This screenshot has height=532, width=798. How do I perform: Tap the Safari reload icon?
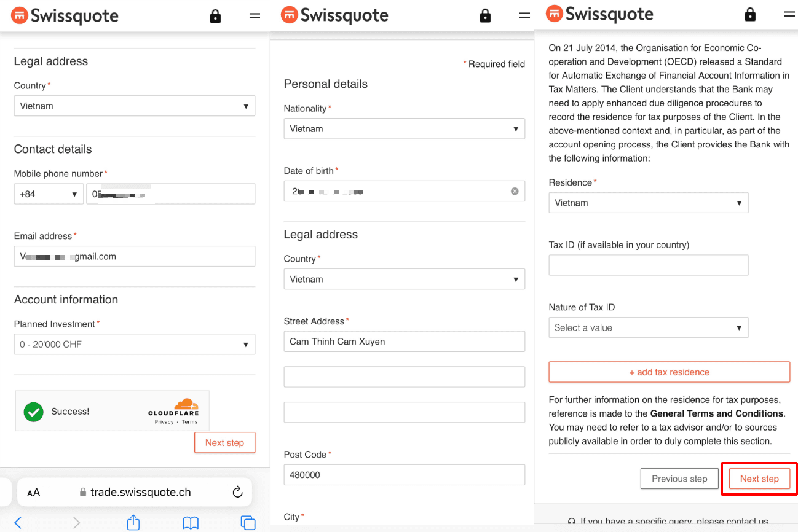point(237,492)
